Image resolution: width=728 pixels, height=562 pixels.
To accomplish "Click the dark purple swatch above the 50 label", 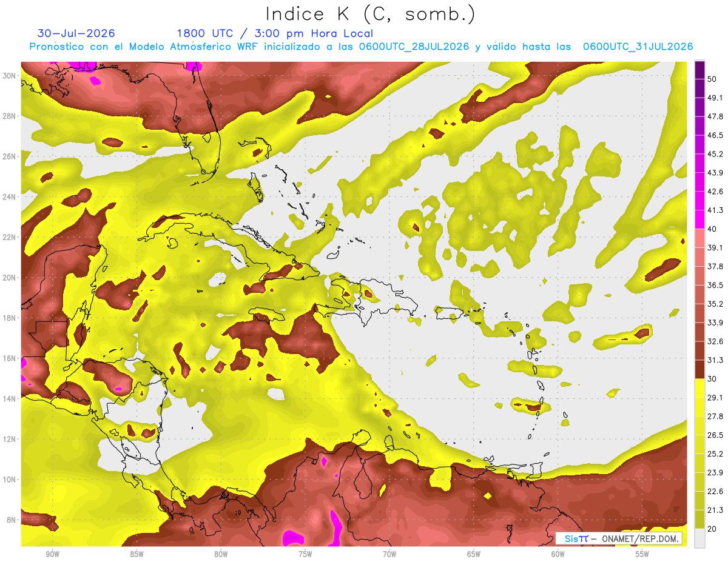I will coord(699,70).
